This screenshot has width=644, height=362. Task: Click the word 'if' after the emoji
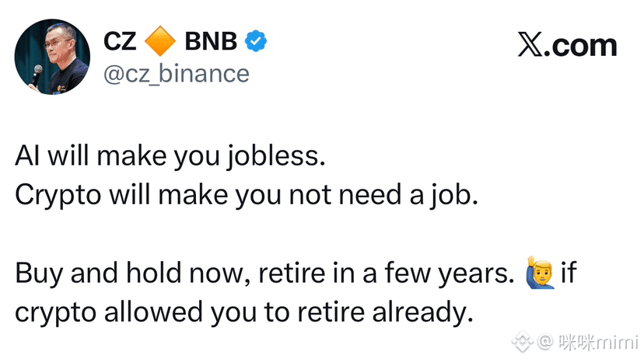(x=569, y=272)
